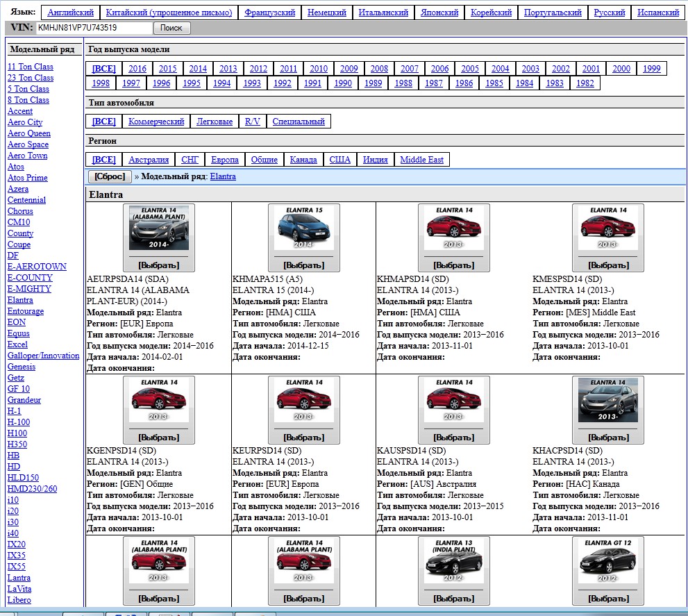Image resolution: width=688 pixels, height=616 pixels.
Task: Filter by model year 1999
Action: click(651, 69)
